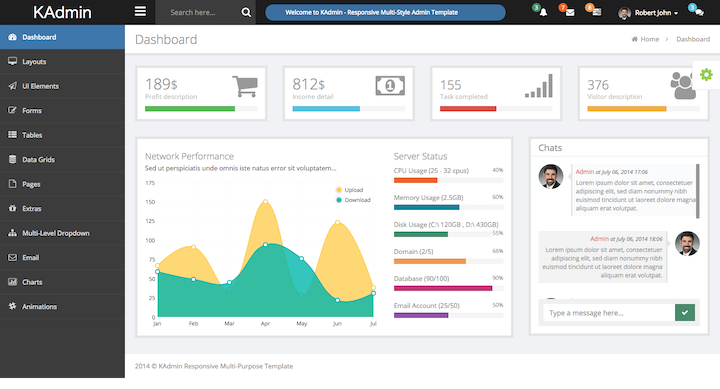
Task: Click the Charts bar chart icon in sidebar
Action: click(x=12, y=282)
